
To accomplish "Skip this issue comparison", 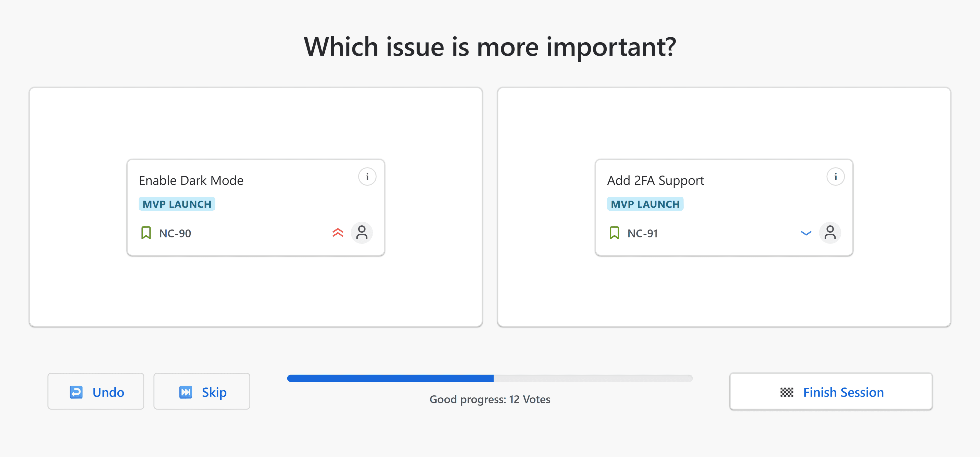I will click(202, 391).
